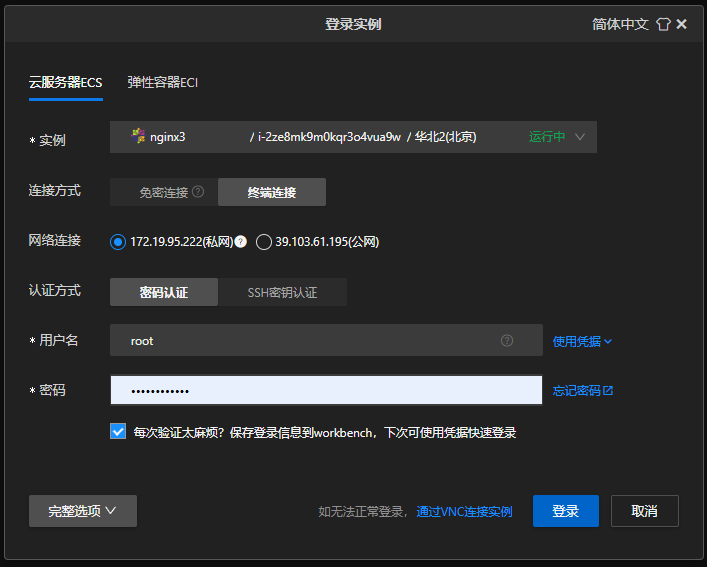
Task: Click the nginx3 instance icon
Action: tap(138, 136)
